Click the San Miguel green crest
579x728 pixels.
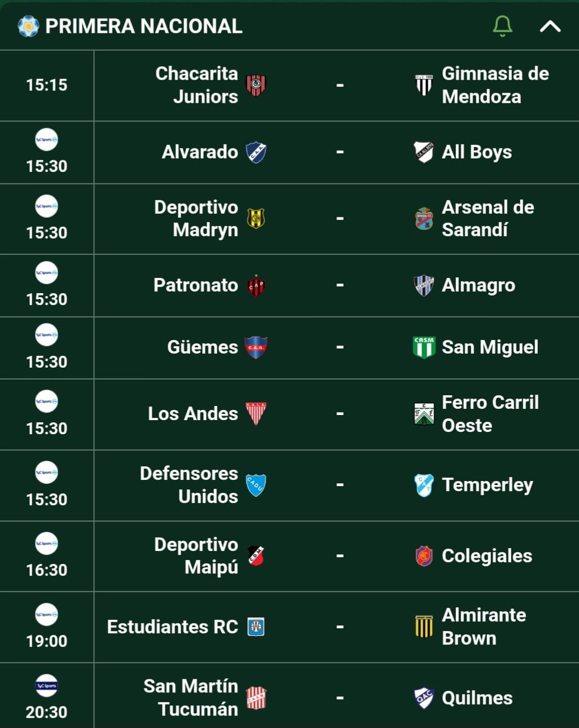click(x=424, y=347)
